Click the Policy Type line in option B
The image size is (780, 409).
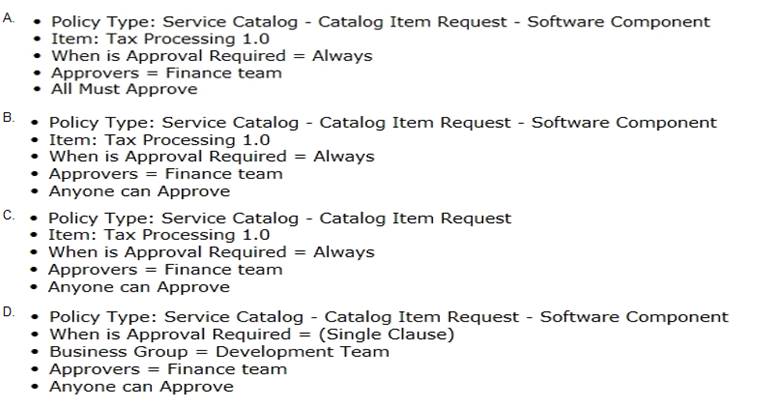click(382, 123)
